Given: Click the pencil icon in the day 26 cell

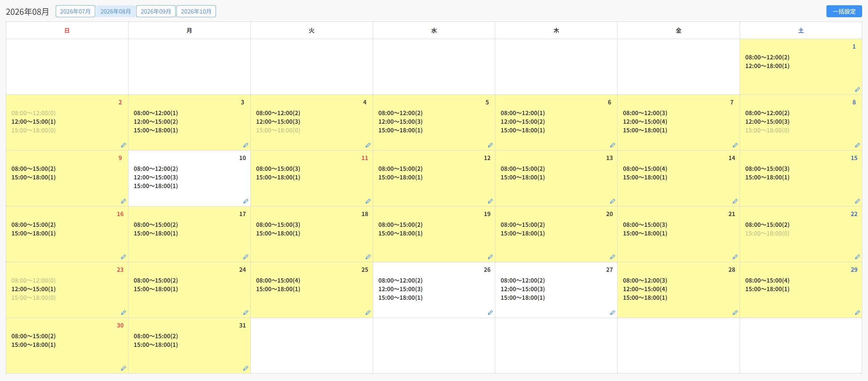Looking at the screenshot, I should 490,313.
